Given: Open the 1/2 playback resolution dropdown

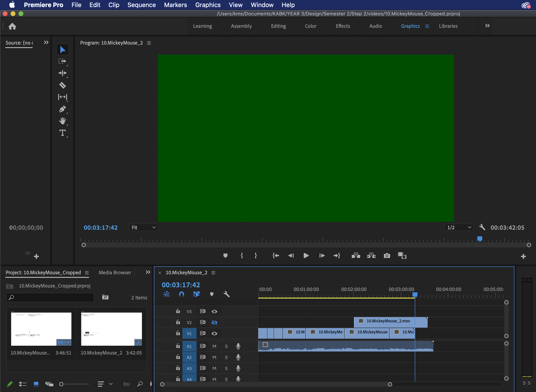Looking at the screenshot, I should tap(459, 227).
